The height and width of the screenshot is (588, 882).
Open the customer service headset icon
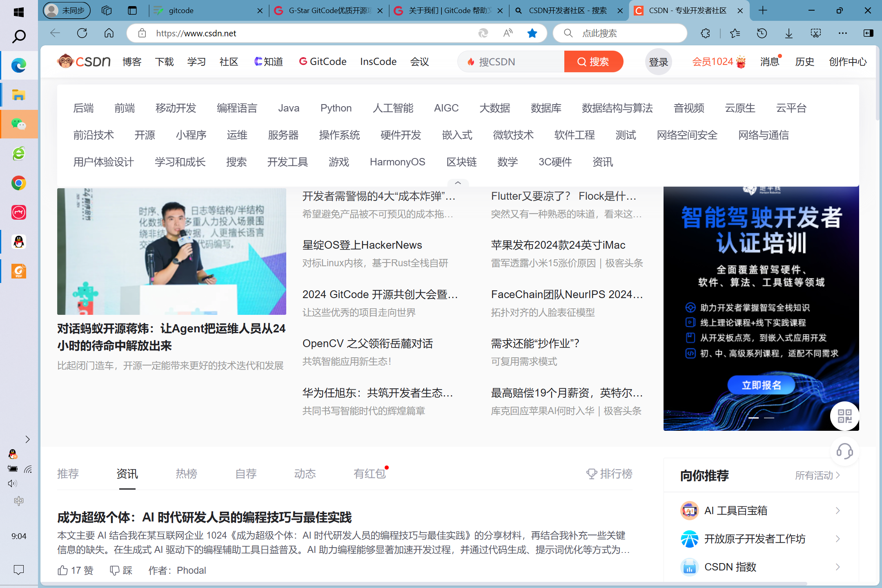click(844, 451)
